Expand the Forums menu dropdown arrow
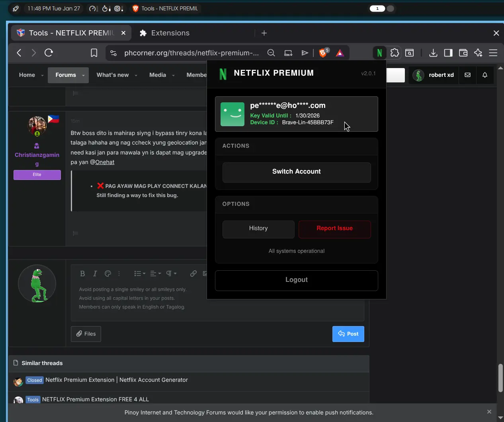 (x=83, y=75)
